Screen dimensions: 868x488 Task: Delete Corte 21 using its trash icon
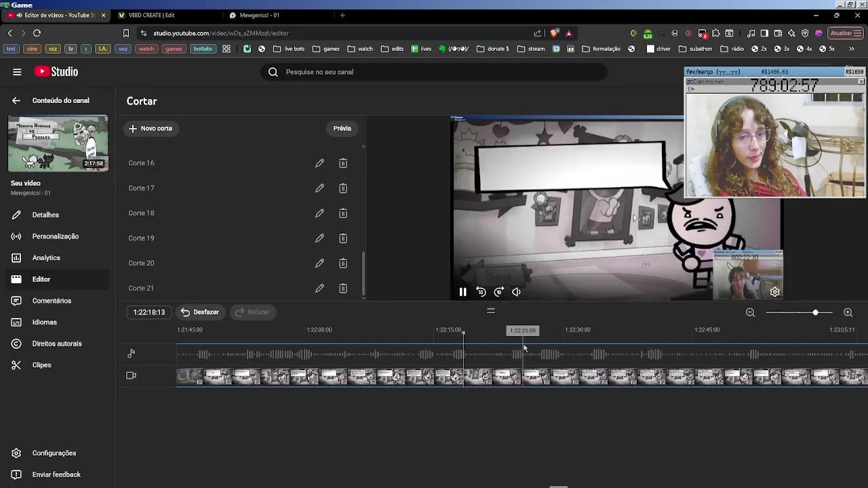[x=343, y=288]
